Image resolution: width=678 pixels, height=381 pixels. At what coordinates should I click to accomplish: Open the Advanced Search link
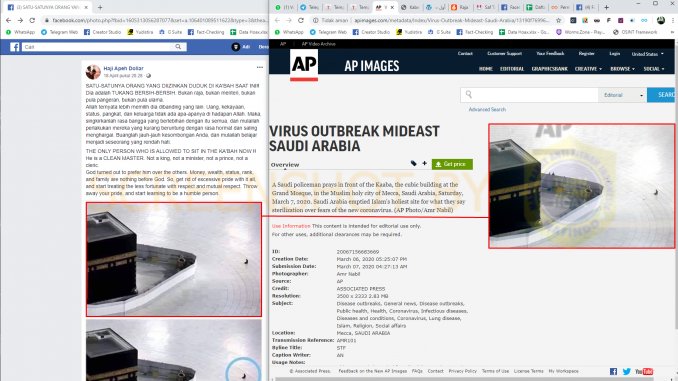pyautogui.click(x=487, y=109)
